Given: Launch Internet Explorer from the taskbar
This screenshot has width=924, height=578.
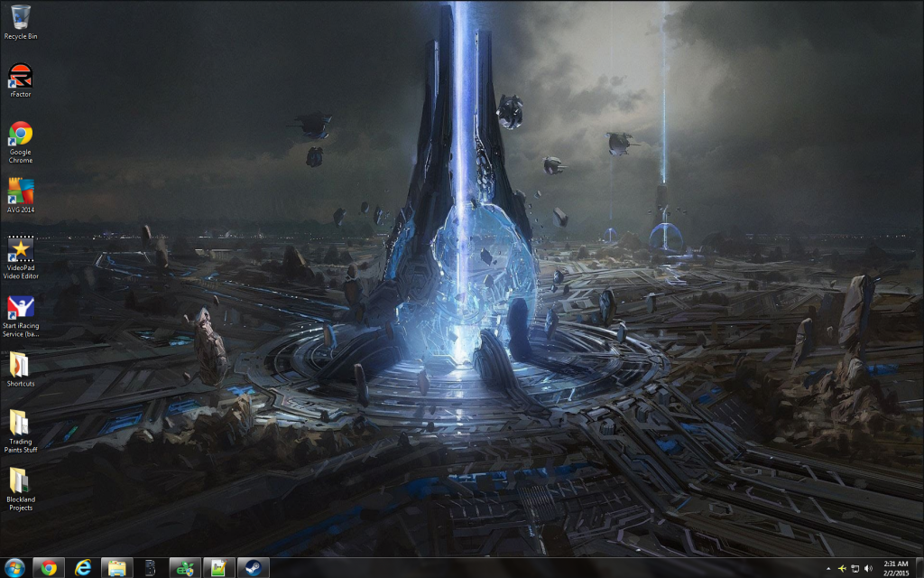Looking at the screenshot, I should click(x=83, y=568).
